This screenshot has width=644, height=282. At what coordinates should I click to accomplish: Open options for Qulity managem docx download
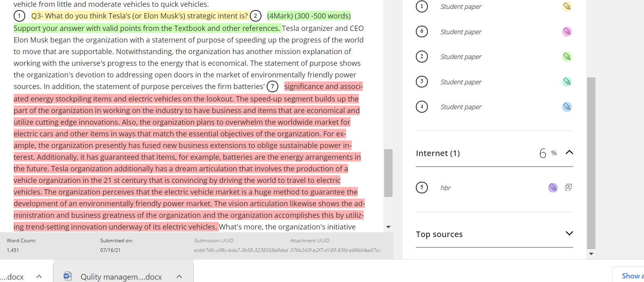pyautogui.click(x=179, y=276)
